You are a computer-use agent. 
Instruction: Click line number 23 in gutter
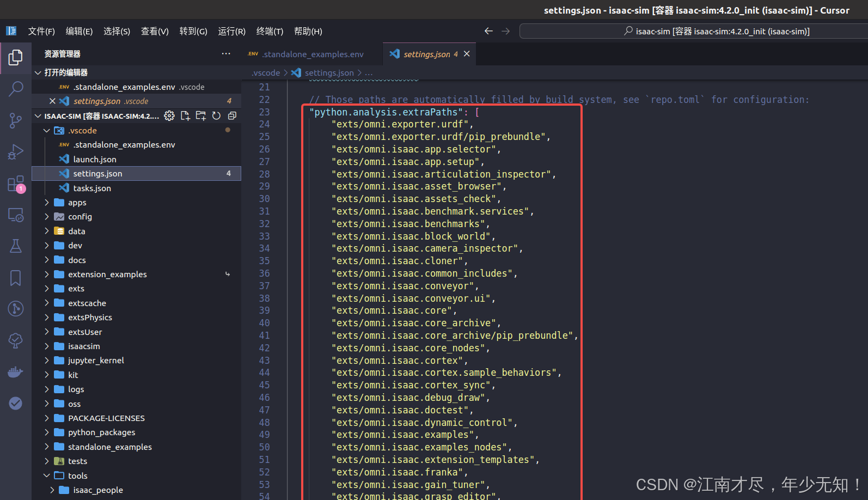(264, 112)
